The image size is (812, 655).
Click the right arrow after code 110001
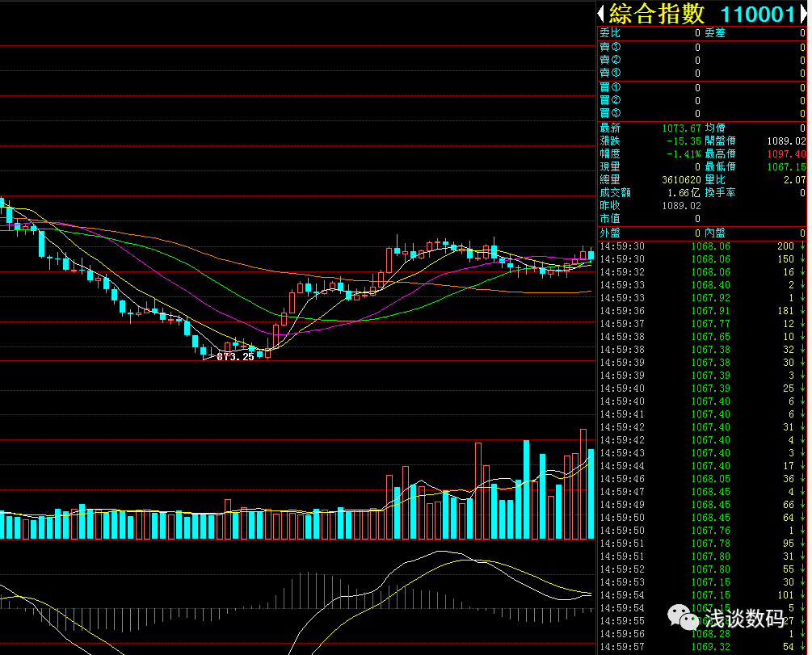point(804,14)
